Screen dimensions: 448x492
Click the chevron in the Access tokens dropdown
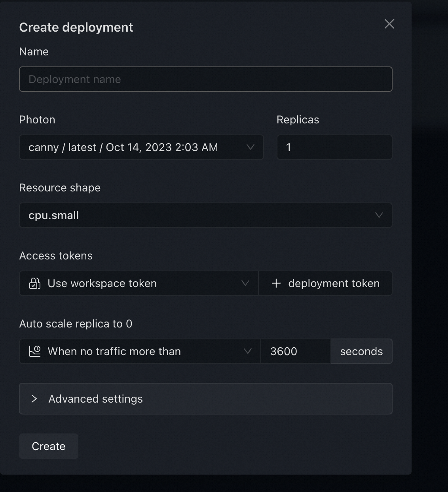coord(245,283)
